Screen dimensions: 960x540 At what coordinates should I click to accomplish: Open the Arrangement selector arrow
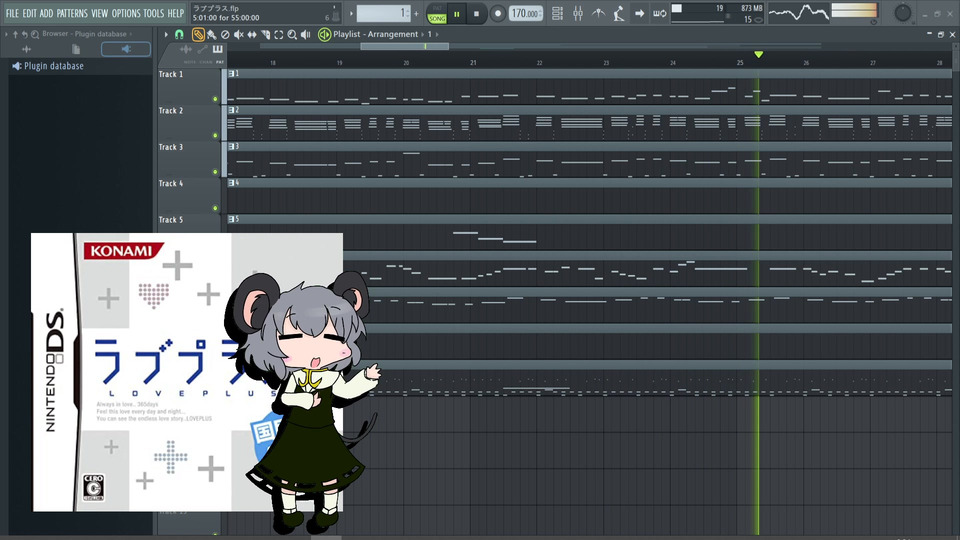click(x=422, y=34)
